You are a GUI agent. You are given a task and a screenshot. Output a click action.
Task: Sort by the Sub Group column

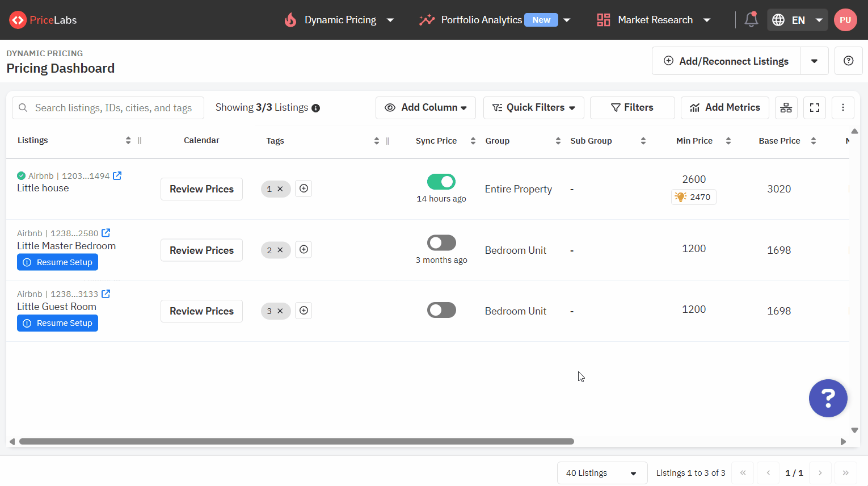(643, 141)
